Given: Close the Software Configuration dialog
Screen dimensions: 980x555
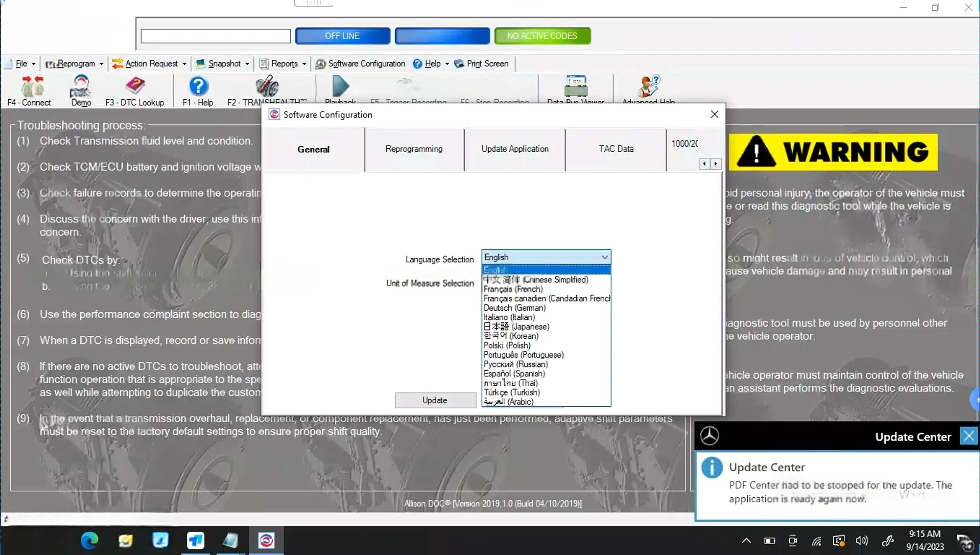Looking at the screenshot, I should pyautogui.click(x=715, y=115).
